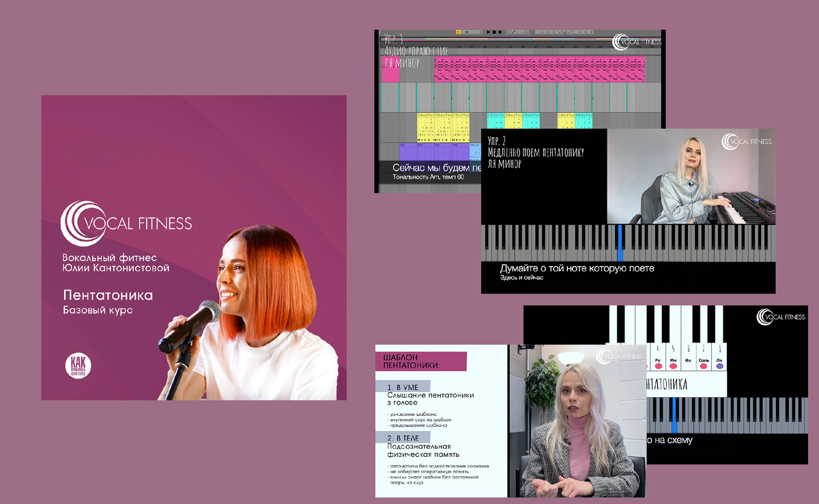
Task: Click the round 'Как прокачать свой голос' badge
Action: pyautogui.click(x=77, y=366)
